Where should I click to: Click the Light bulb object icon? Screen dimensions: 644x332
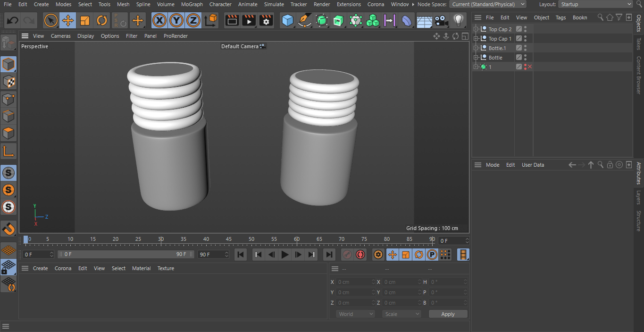coord(458,21)
